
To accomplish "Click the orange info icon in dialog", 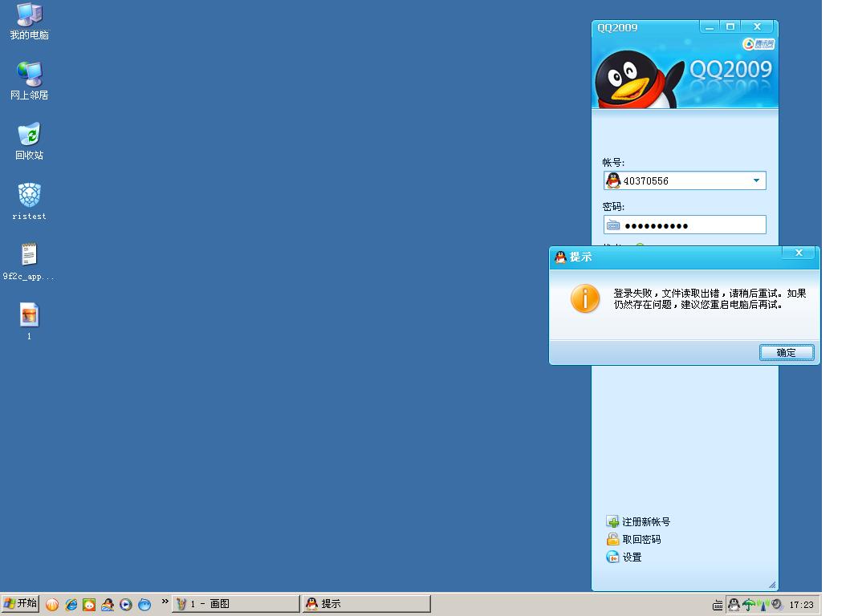I will 585,298.
